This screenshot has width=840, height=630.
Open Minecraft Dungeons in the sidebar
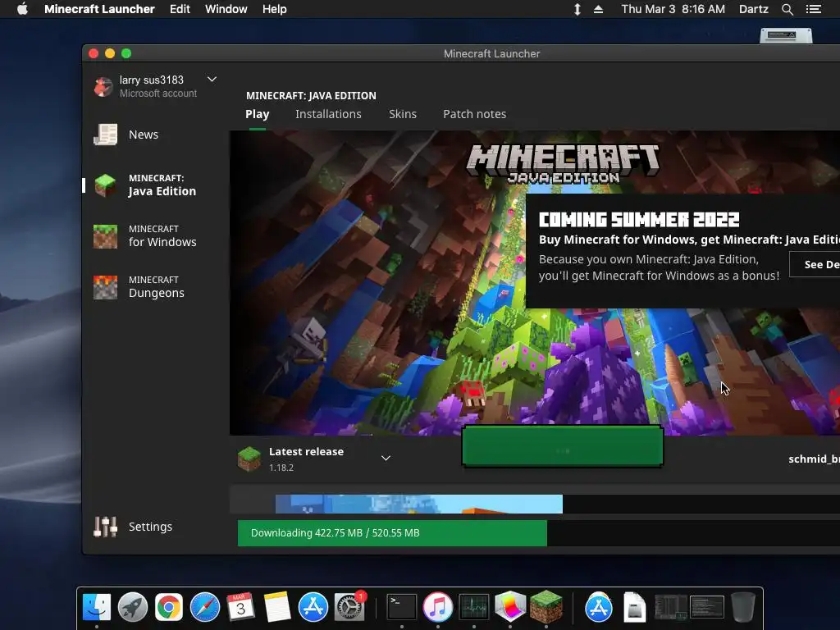[x=139, y=287]
